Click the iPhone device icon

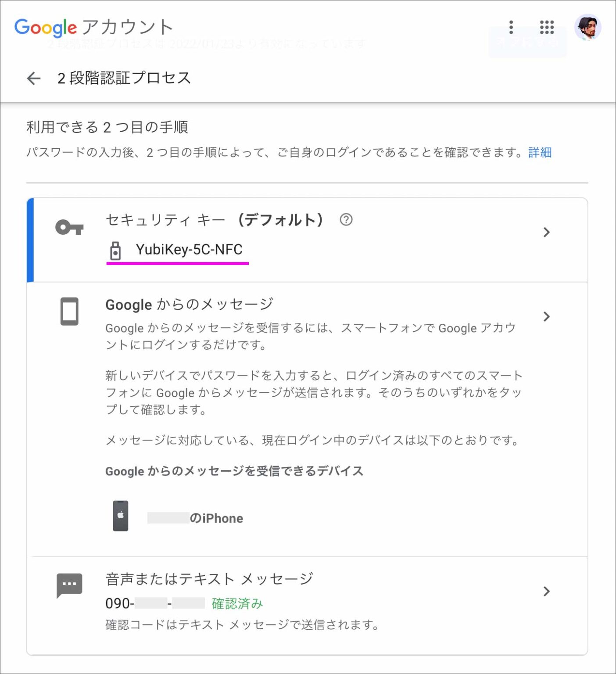119,516
